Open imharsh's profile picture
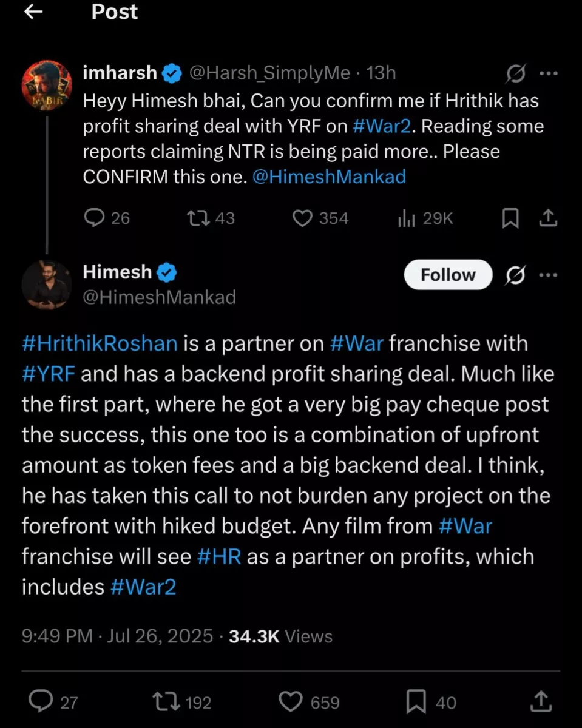 pyautogui.click(x=47, y=86)
